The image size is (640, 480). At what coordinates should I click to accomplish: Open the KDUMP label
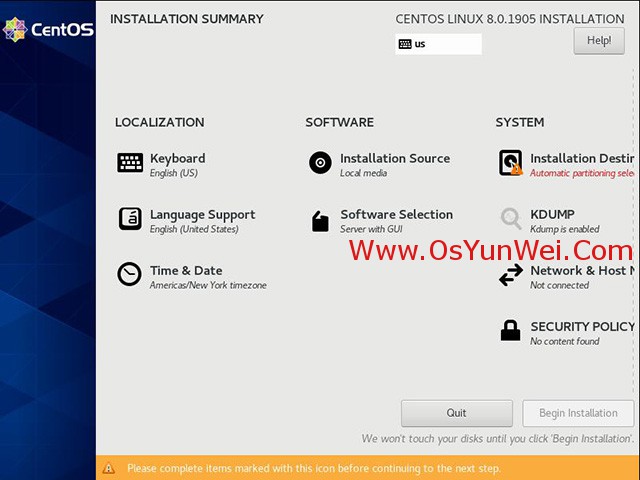pos(552,214)
